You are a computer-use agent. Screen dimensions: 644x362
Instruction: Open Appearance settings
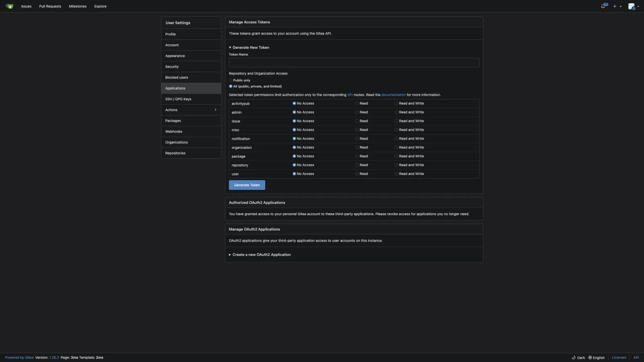tap(191, 56)
